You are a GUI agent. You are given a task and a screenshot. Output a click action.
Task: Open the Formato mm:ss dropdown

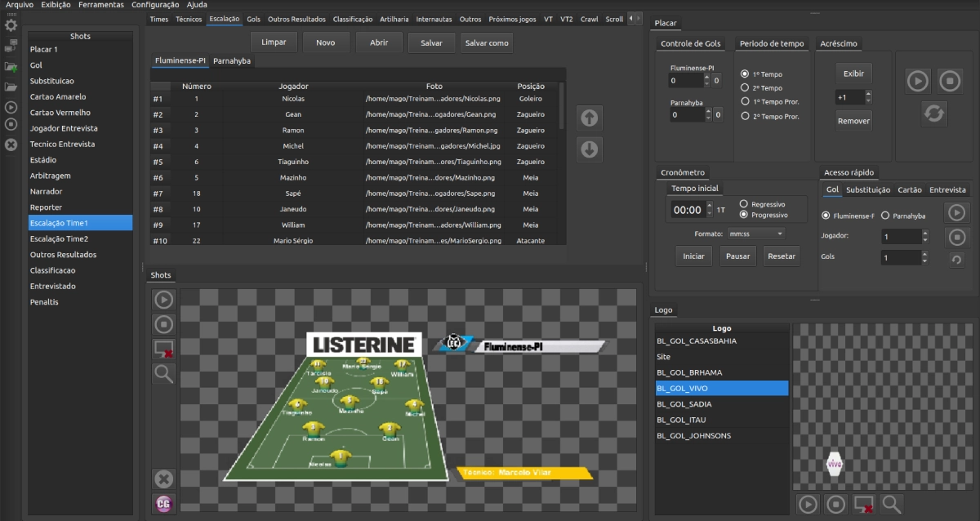tap(755, 234)
